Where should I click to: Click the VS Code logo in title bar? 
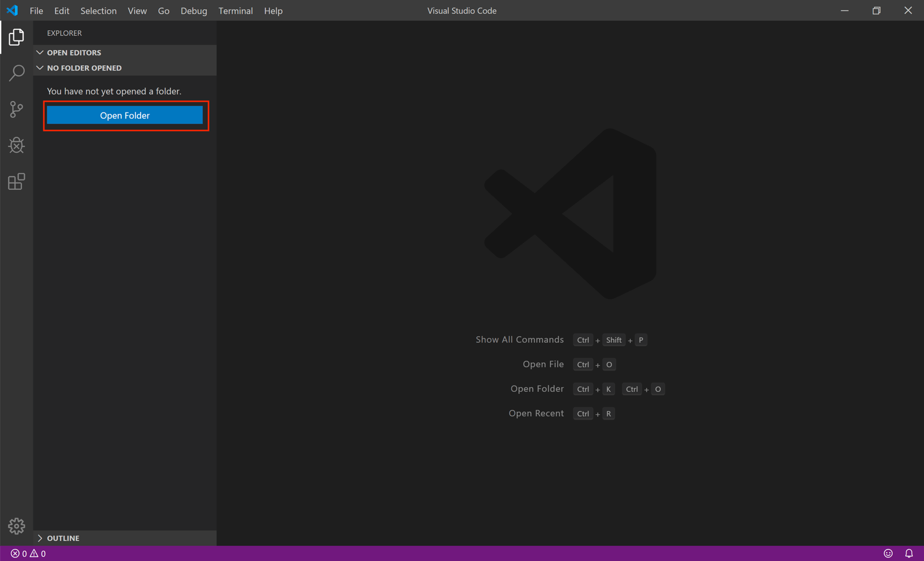pos(12,10)
